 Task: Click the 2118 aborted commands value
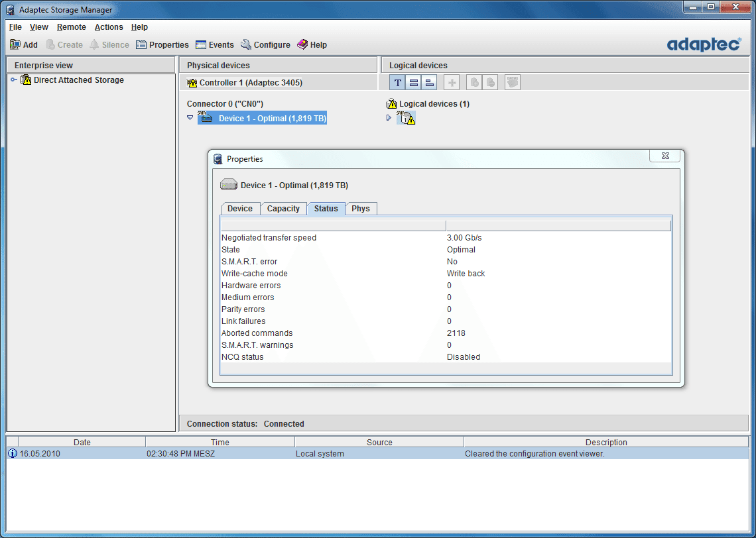pyautogui.click(x=456, y=333)
